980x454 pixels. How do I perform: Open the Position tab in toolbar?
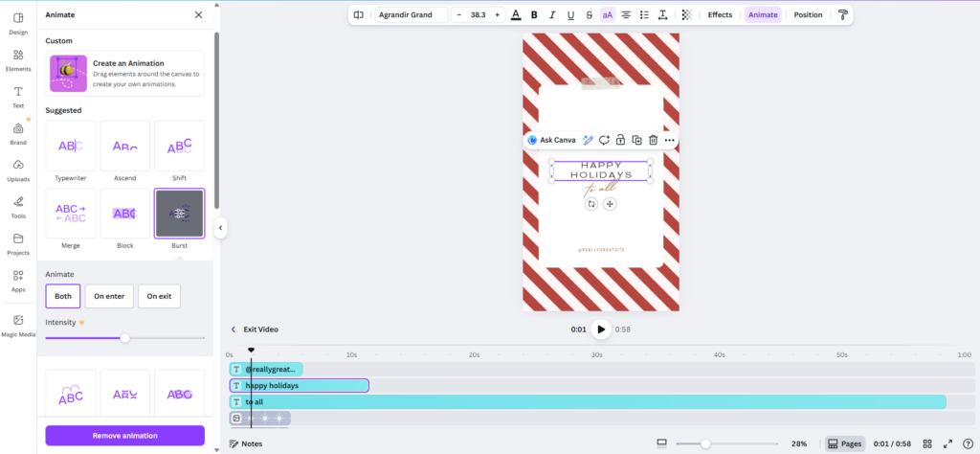point(808,15)
